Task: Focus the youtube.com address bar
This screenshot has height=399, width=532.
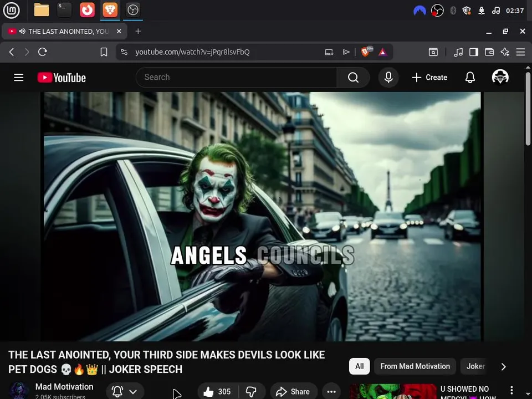Action: [192, 52]
